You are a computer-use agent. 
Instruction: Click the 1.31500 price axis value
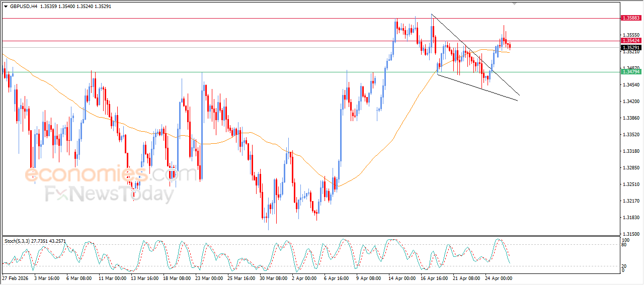pos(630,234)
